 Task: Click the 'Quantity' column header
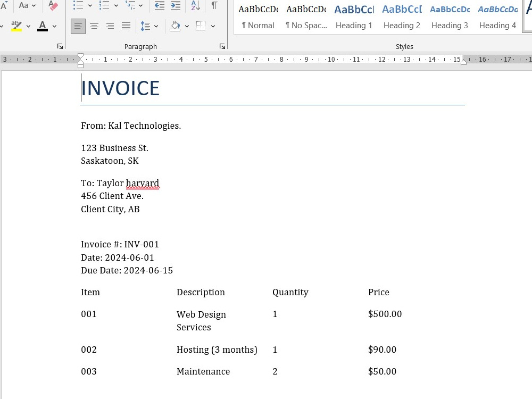290,293
